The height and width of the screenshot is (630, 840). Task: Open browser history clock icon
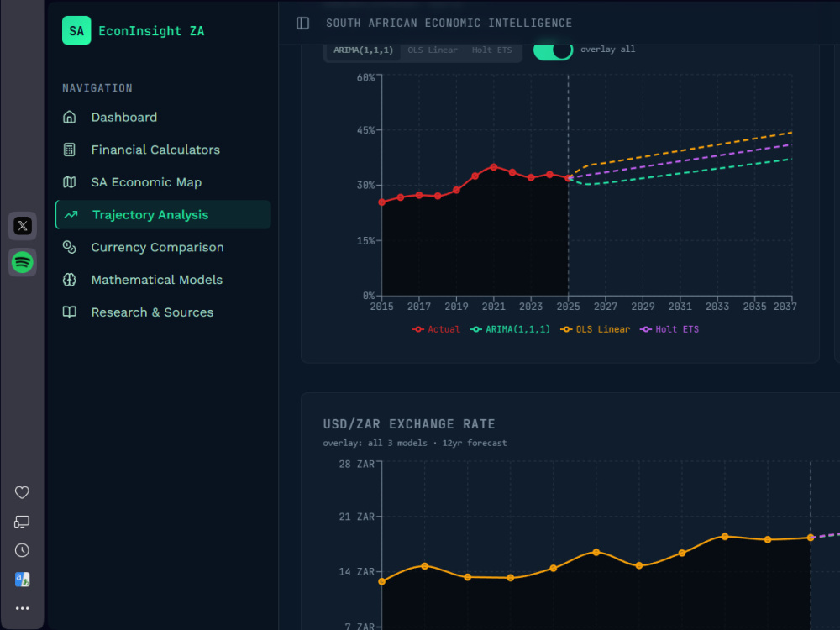22,550
